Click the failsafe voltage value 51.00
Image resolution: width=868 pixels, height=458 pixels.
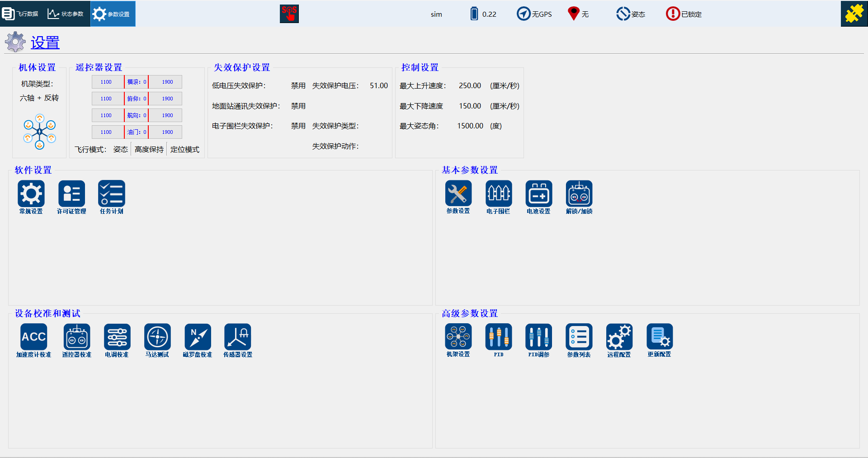point(379,85)
